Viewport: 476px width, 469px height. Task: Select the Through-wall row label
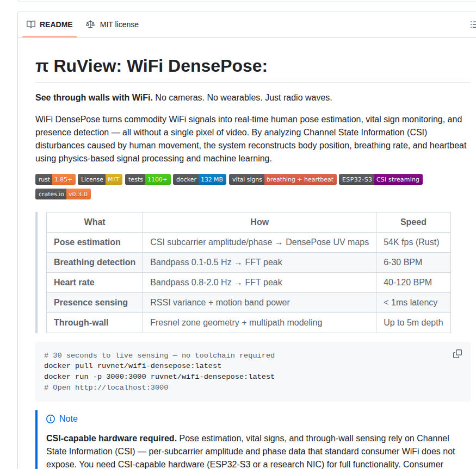(81, 322)
